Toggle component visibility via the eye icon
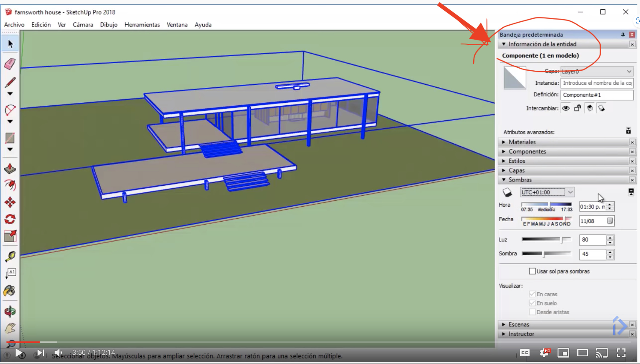Screen dimensions: 640x364 [x=565, y=108]
